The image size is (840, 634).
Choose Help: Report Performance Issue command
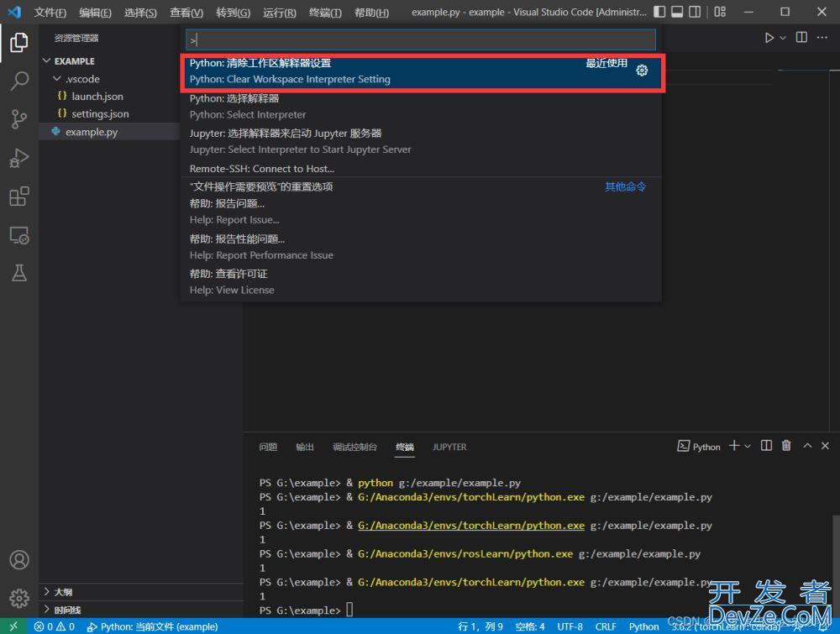pyautogui.click(x=421, y=247)
